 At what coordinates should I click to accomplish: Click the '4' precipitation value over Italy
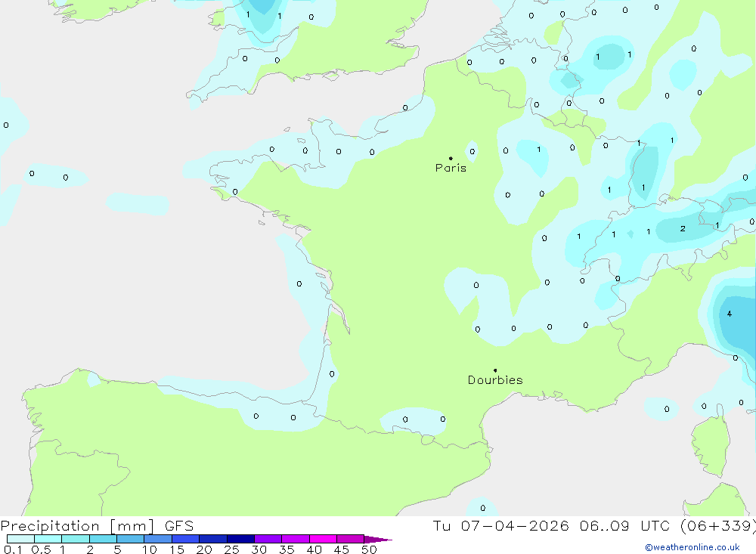click(730, 314)
